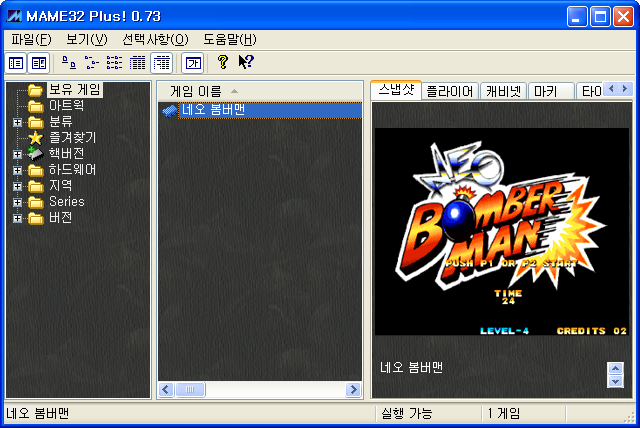Click the 가 font/language toolbar icon
Viewport: 640px width, 428px height.
click(x=193, y=63)
